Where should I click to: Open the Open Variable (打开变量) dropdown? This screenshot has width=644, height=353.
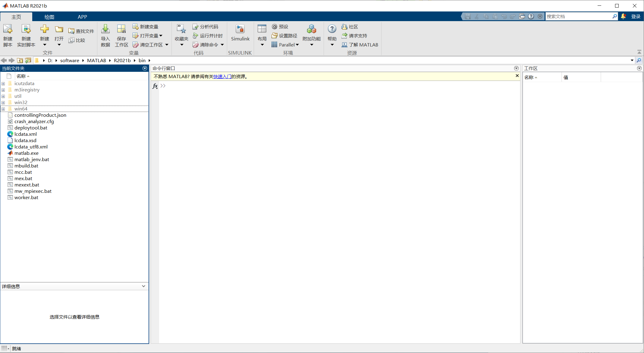point(148,36)
